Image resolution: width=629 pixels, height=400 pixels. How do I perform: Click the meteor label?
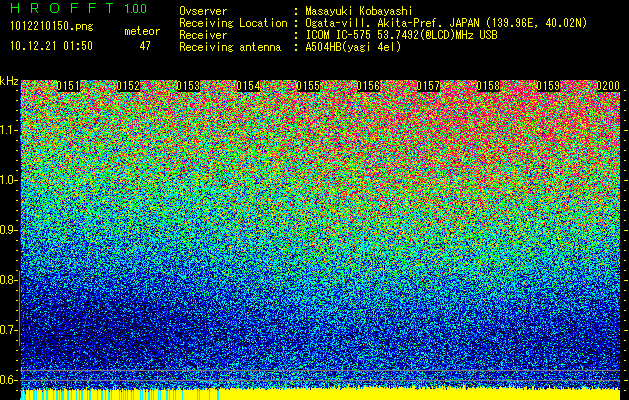click(x=142, y=31)
